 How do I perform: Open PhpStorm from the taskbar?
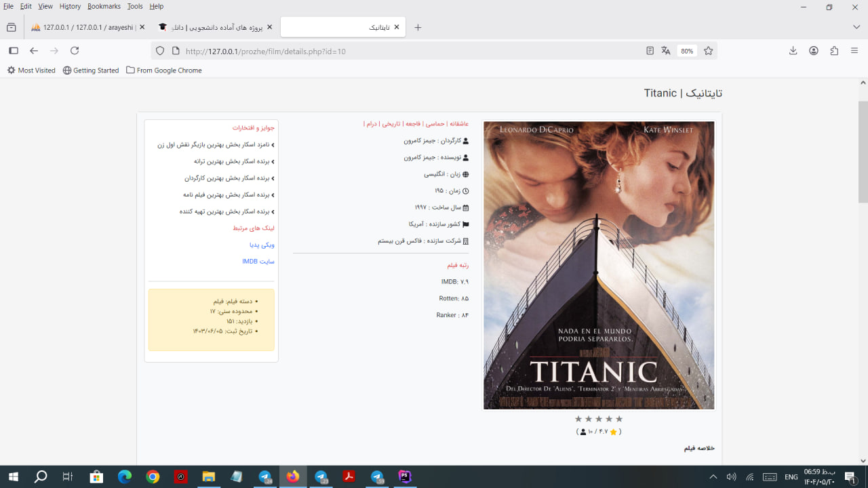click(x=405, y=476)
